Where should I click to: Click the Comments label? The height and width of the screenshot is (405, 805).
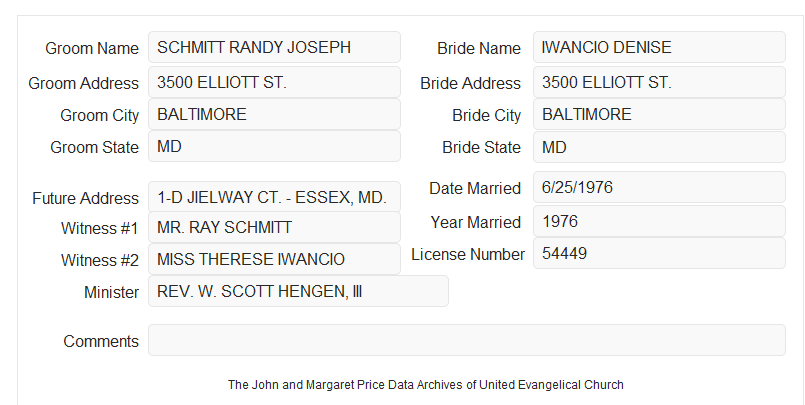click(101, 341)
